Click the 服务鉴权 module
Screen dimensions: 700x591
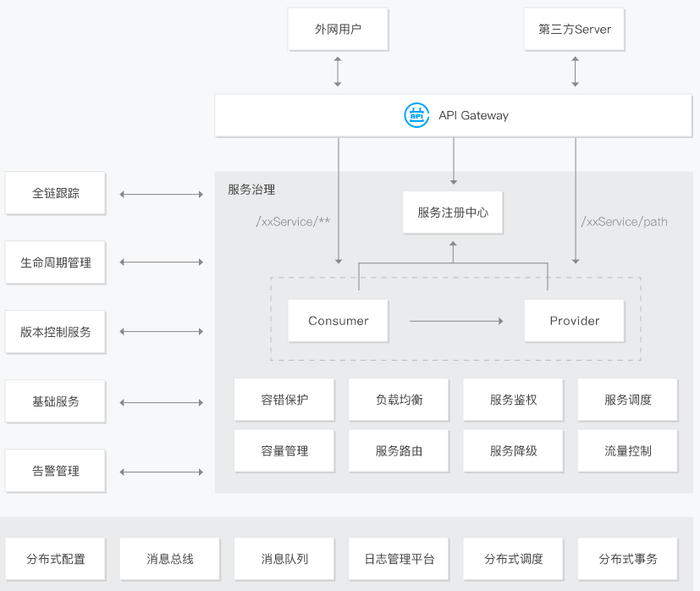(513, 400)
